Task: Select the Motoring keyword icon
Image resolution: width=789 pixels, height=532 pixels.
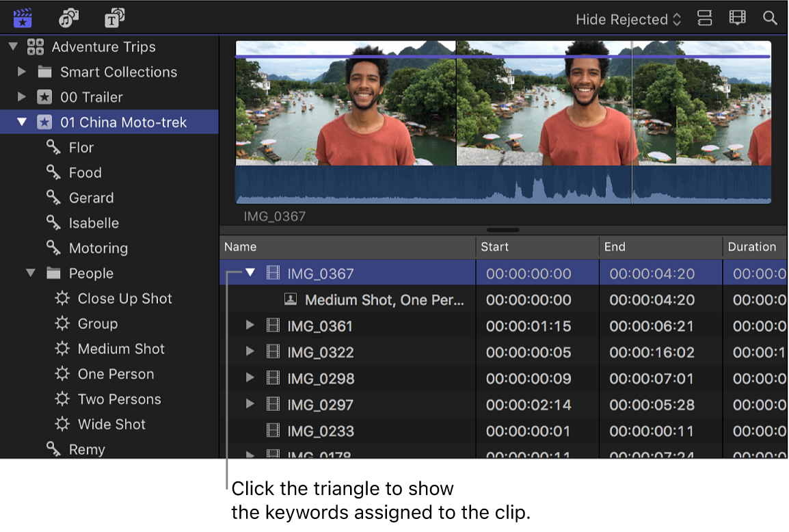Action: (x=53, y=248)
